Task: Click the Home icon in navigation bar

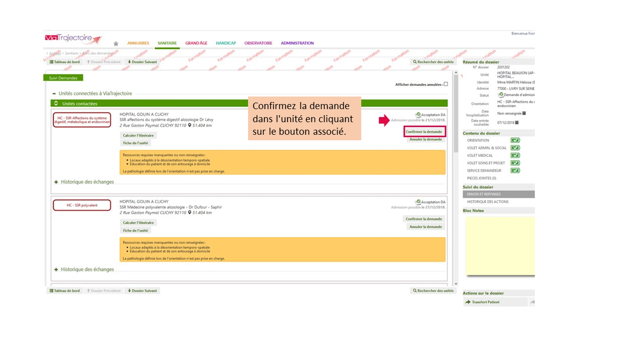Action: coord(116,44)
